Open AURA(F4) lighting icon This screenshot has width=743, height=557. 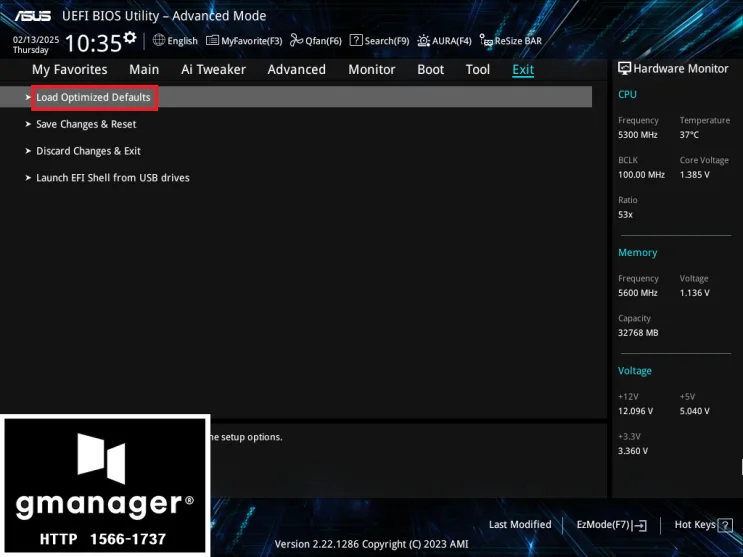click(x=423, y=41)
